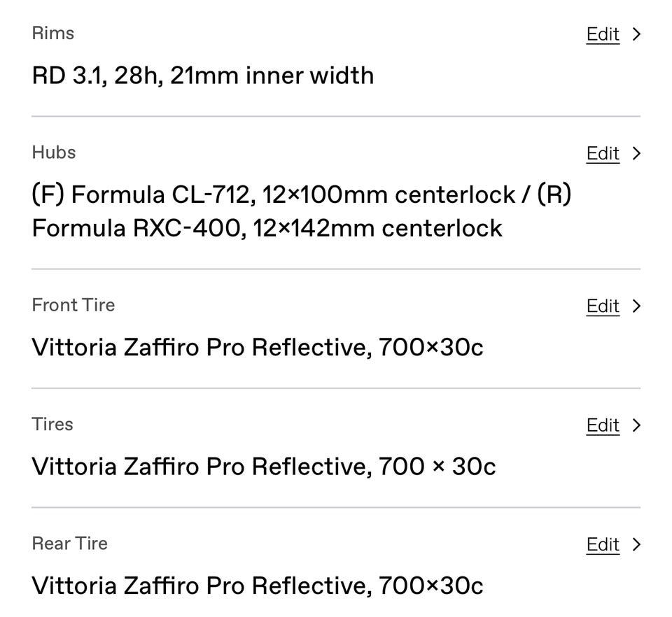Click the Front Tire heading label
Viewport: 672px width, 617px height.
(x=73, y=304)
